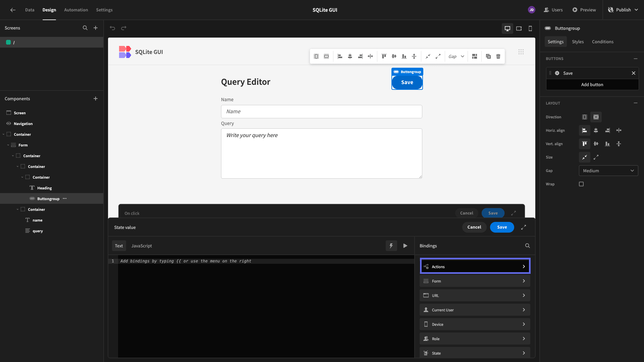The width and height of the screenshot is (644, 362).
Task: Add a component with plus icon
Action: [x=96, y=99]
